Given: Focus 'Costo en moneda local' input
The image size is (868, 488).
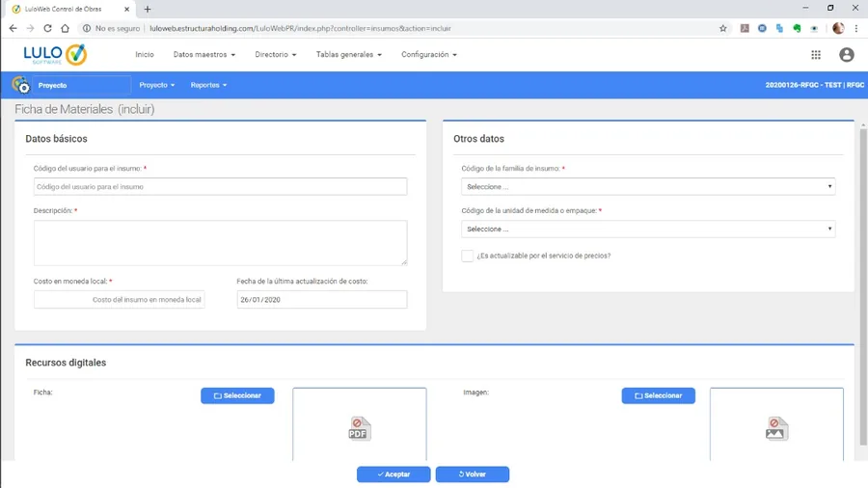Looking at the screenshot, I should [119, 299].
